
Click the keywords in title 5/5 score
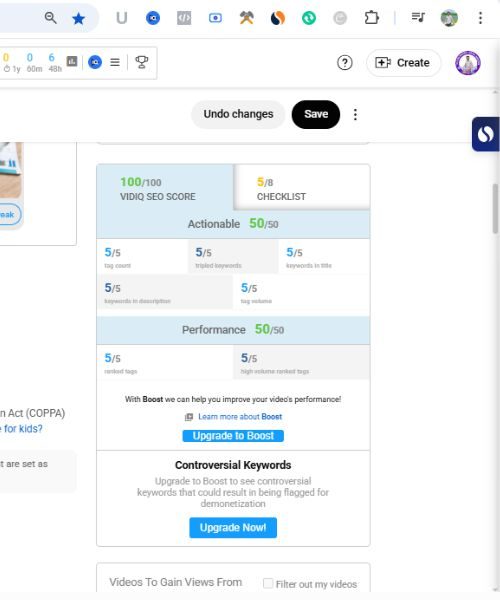tap(324, 257)
